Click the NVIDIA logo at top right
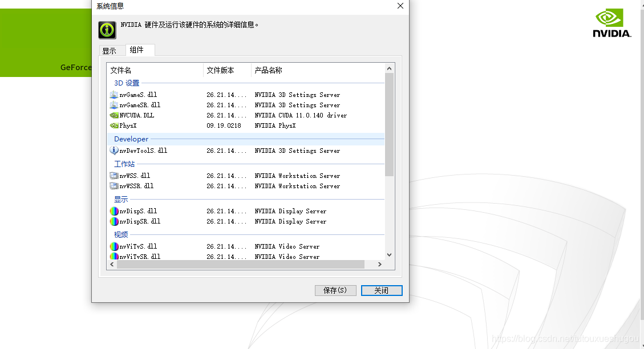Image resolution: width=644 pixels, height=349 pixels. [x=610, y=22]
